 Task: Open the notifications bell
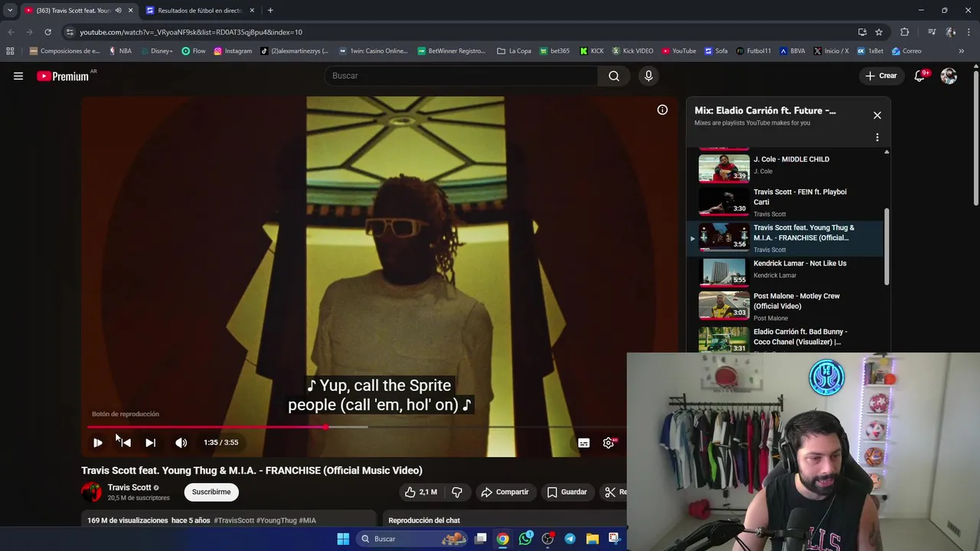click(920, 76)
